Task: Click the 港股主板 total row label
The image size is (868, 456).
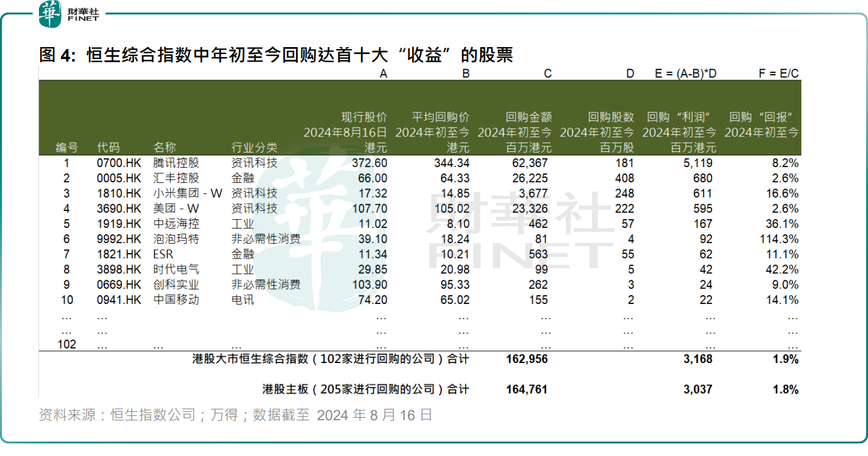Action: pyautogui.click(x=366, y=389)
